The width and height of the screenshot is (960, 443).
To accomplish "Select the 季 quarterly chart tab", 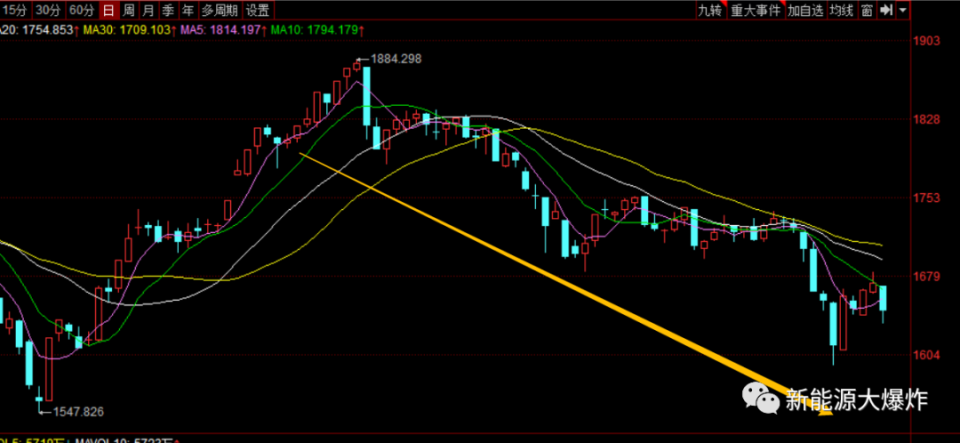I will tap(168, 10).
